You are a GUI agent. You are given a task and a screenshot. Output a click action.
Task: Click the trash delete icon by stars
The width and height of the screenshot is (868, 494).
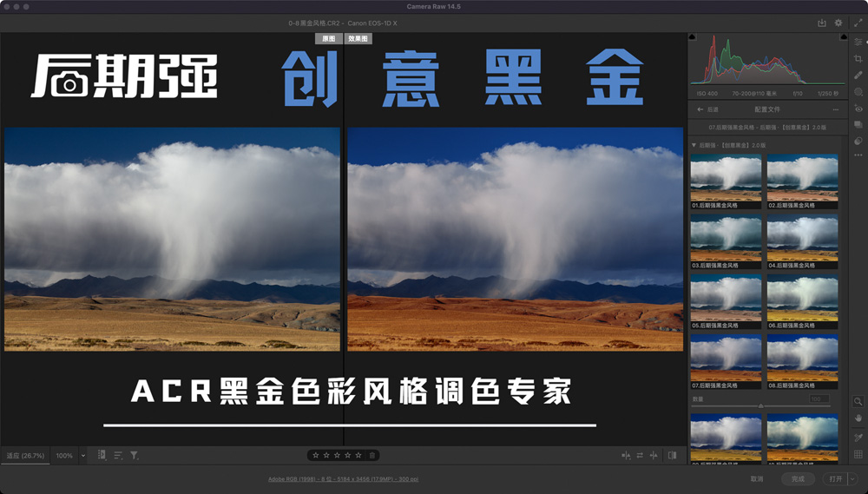[372, 455]
